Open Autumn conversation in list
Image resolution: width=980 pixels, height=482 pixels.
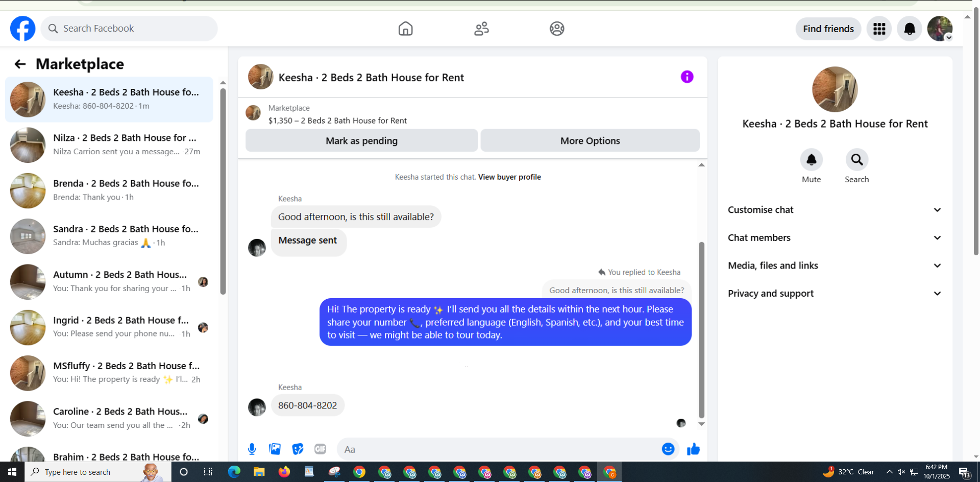click(109, 282)
